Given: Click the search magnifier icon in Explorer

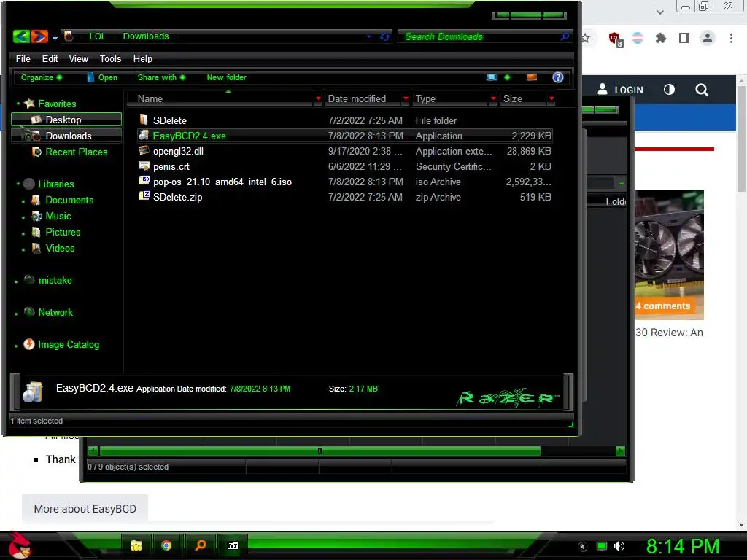Looking at the screenshot, I should click(x=565, y=36).
